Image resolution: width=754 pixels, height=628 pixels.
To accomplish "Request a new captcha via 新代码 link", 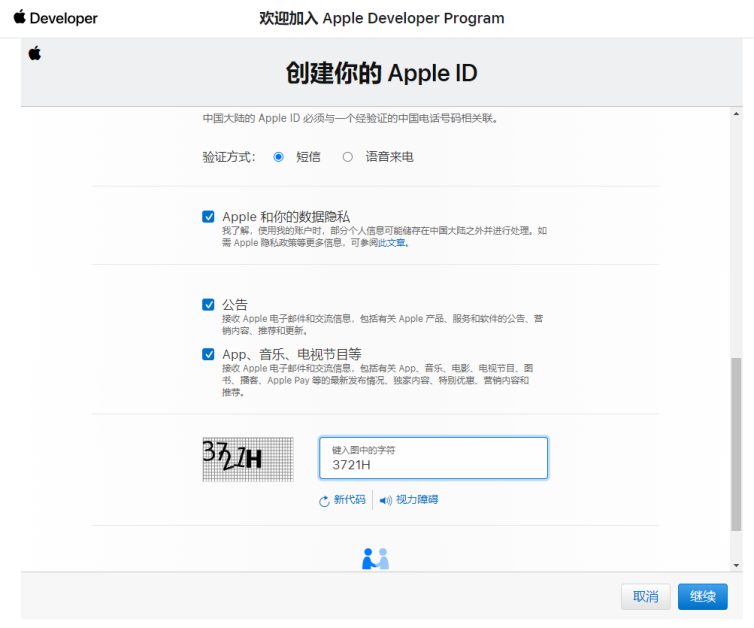I will (x=350, y=500).
